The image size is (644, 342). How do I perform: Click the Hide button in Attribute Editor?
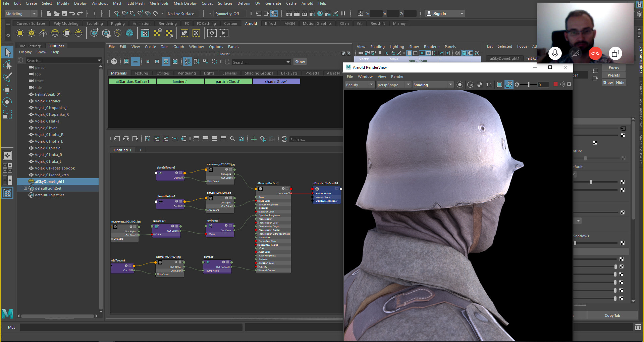coord(620,83)
